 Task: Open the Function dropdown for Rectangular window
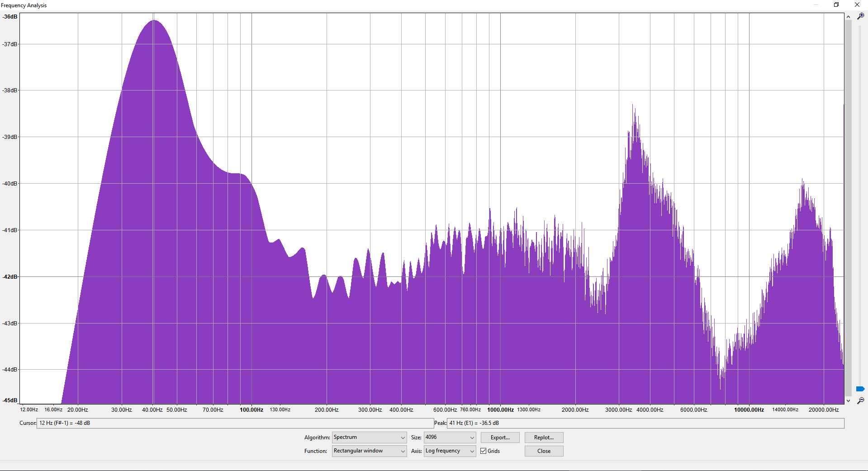pos(369,451)
